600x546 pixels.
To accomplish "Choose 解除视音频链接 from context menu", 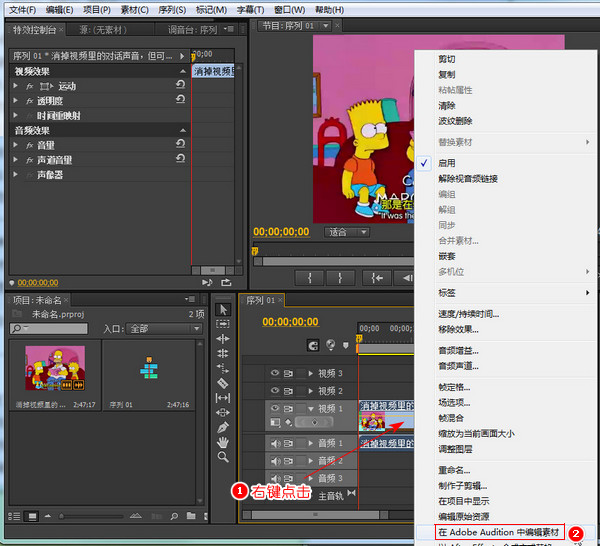I will coord(468,179).
